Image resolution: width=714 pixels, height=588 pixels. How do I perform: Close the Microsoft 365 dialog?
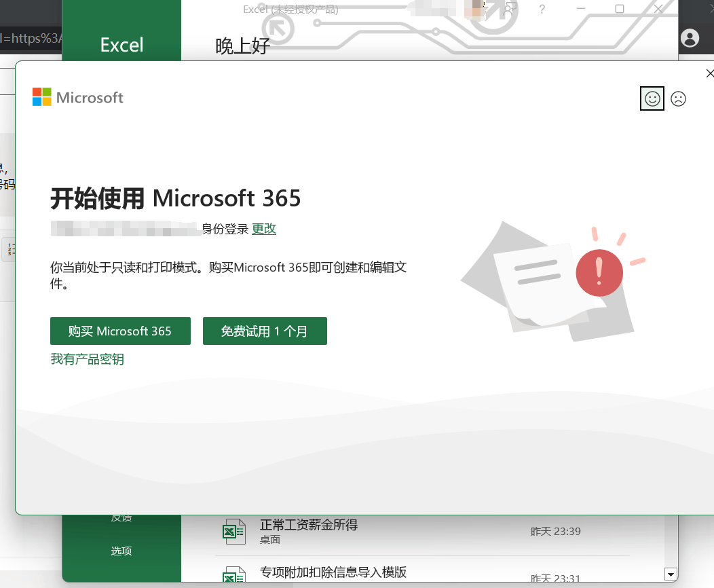click(x=709, y=73)
